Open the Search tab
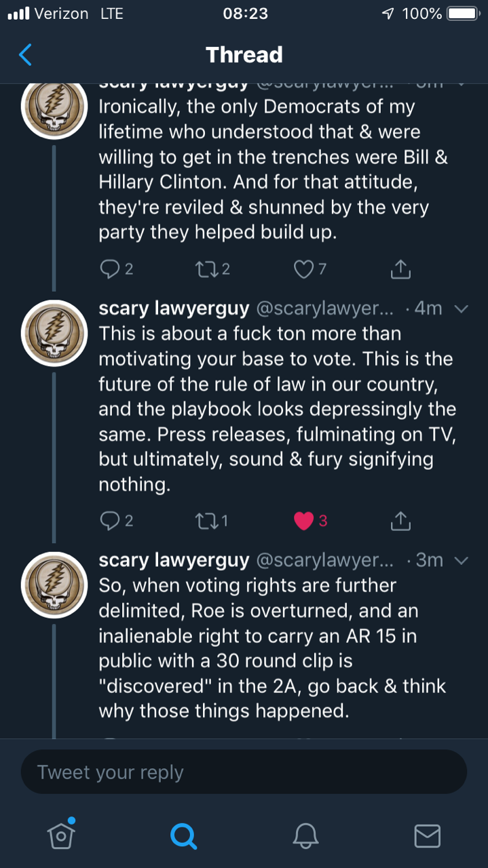The image size is (488, 868). pyautogui.click(x=183, y=835)
